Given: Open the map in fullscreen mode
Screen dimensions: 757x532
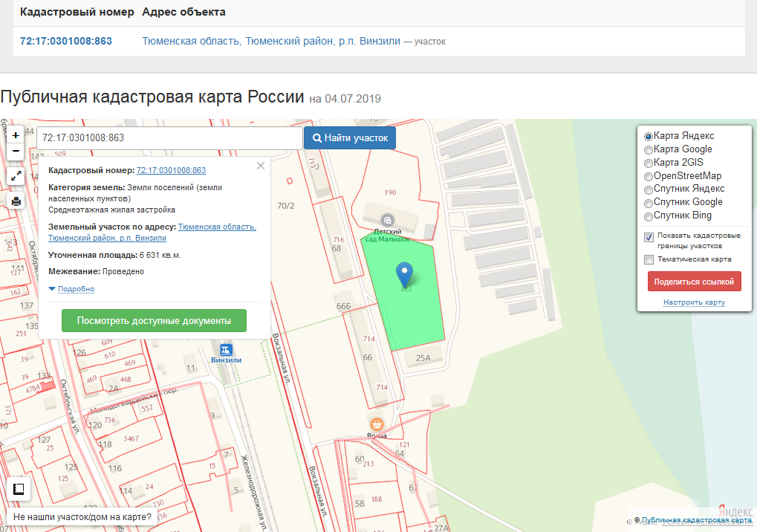Looking at the screenshot, I should (x=16, y=176).
